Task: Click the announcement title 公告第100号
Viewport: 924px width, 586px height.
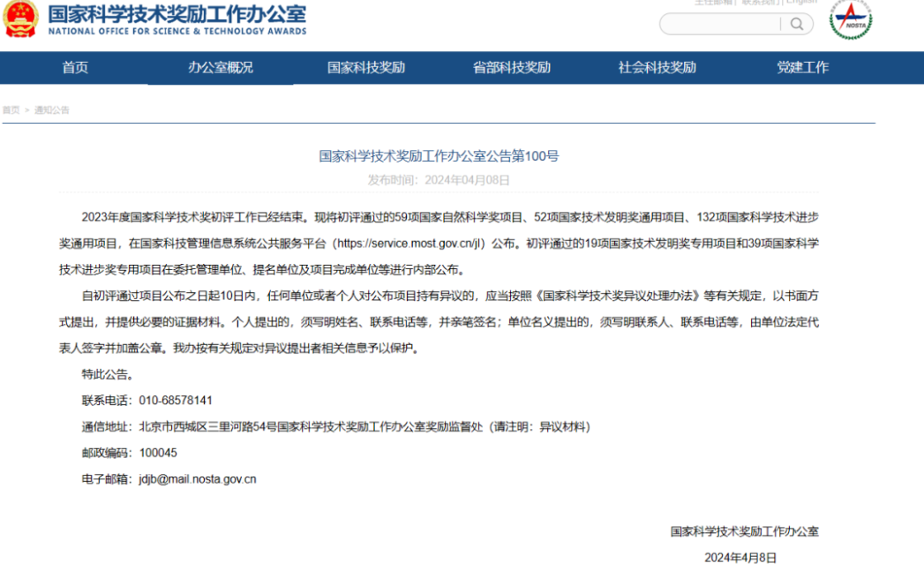Action: pyautogui.click(x=439, y=155)
